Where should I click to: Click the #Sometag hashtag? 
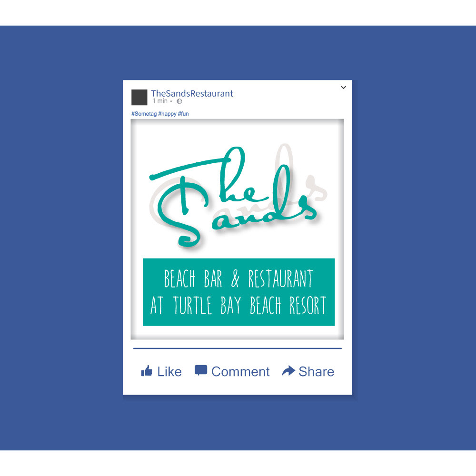[144, 114]
